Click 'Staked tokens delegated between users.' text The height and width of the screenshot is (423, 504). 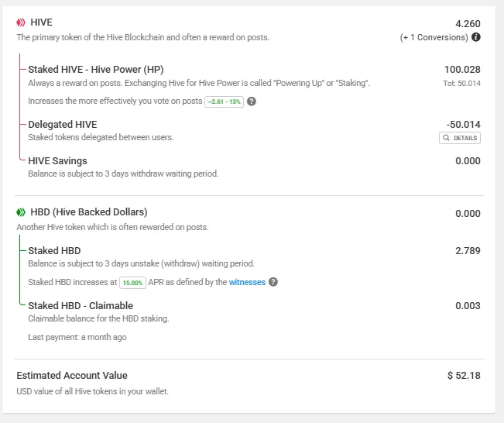[x=101, y=137]
